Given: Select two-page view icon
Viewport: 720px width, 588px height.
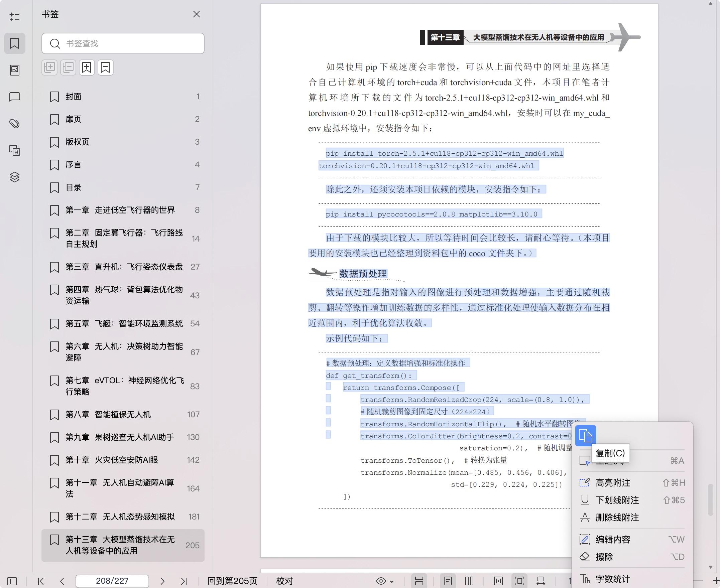Looking at the screenshot, I should [469, 581].
